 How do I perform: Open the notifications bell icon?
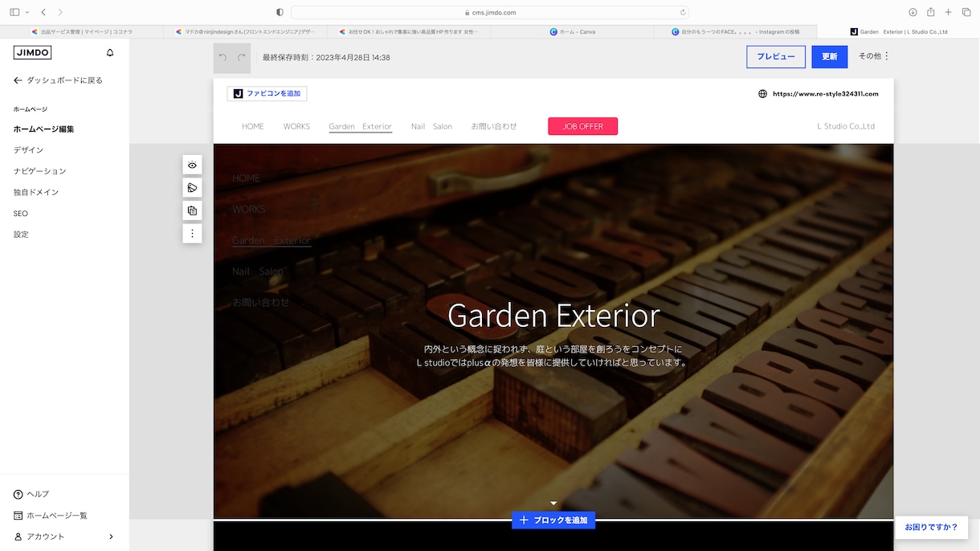[110, 53]
